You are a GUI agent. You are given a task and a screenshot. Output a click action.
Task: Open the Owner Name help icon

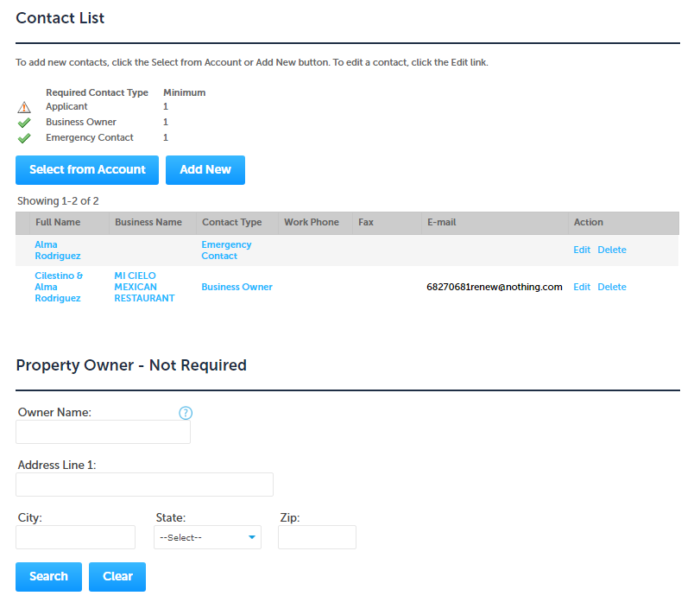click(186, 413)
